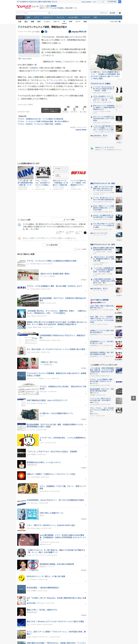This screenshot has width=138, height=644.
Task: Open the first commenter's avatar
Action: pyautogui.click(x=19, y=225)
